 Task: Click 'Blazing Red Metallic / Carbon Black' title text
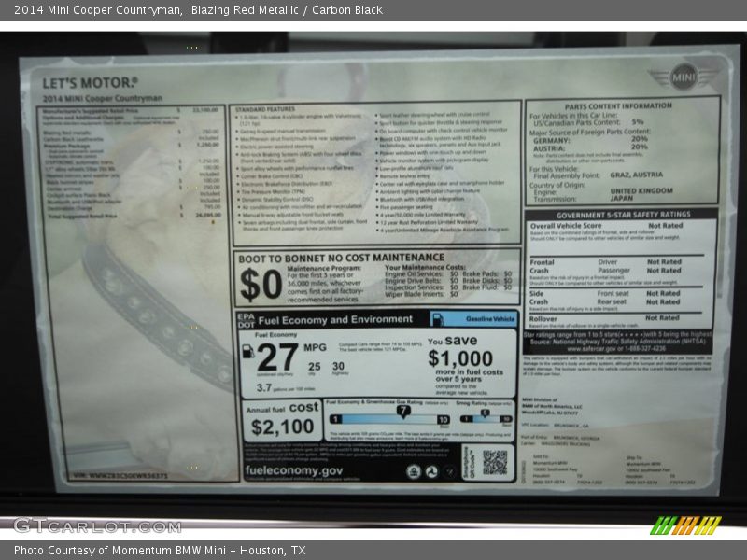(287, 10)
